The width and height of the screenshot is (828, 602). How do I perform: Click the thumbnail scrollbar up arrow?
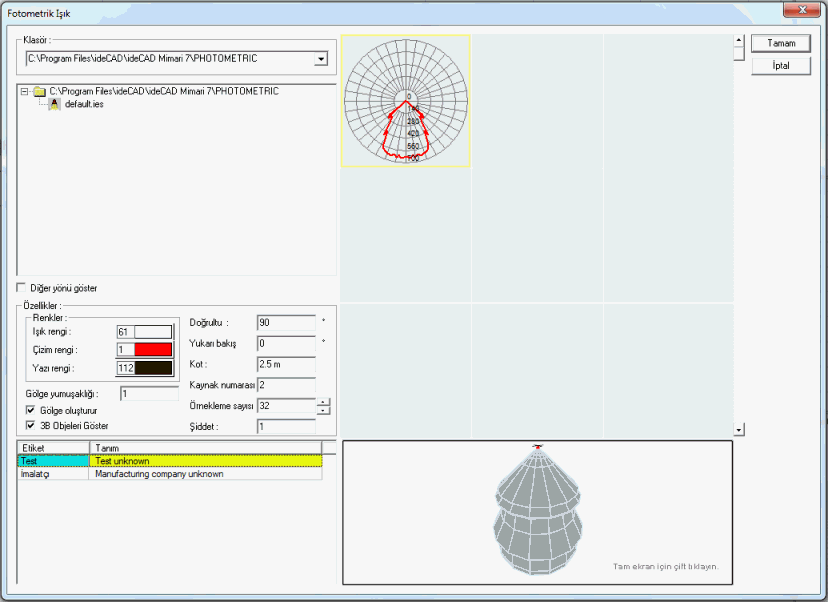[x=739, y=41]
